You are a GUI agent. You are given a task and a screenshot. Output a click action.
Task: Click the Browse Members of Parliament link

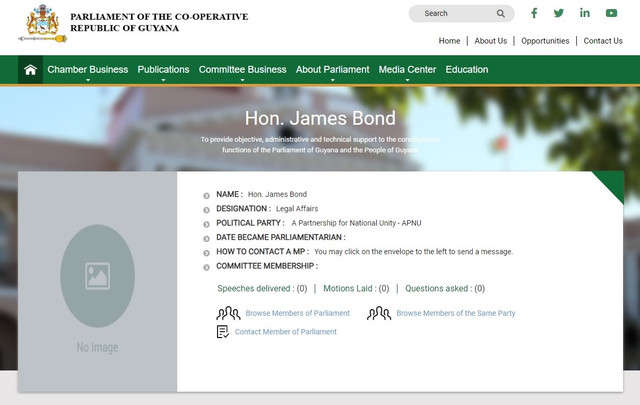pyautogui.click(x=298, y=313)
